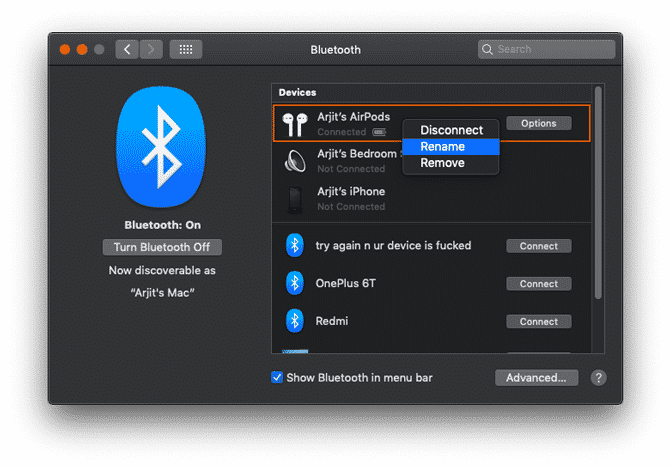
Task: Click the back navigation arrow
Action: [127, 50]
